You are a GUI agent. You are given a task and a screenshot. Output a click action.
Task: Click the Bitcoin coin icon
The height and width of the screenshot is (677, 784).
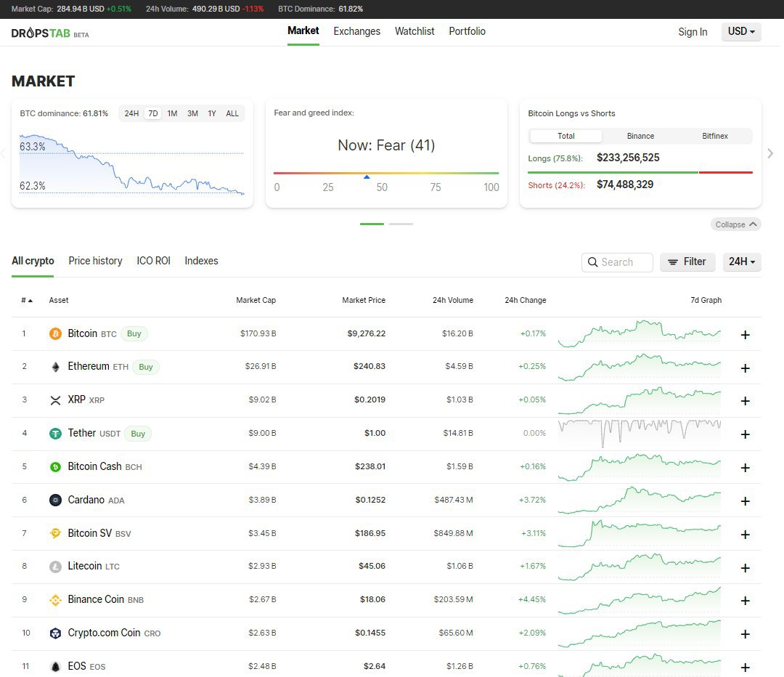point(55,333)
